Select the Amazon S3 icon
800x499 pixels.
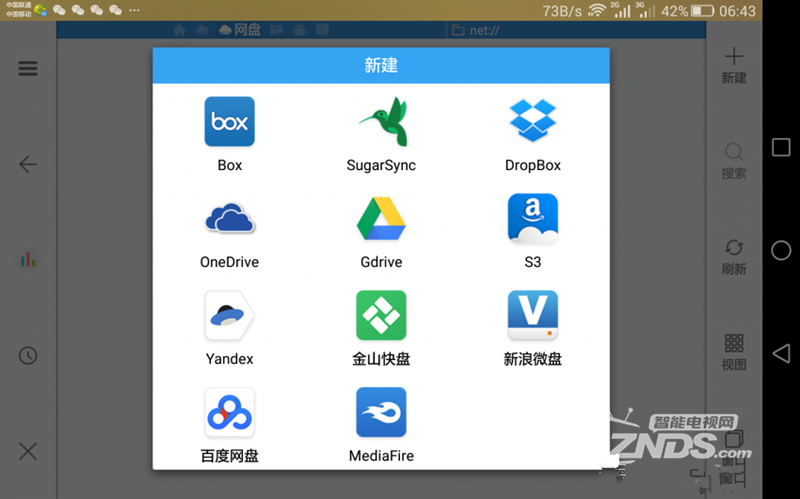(532, 219)
